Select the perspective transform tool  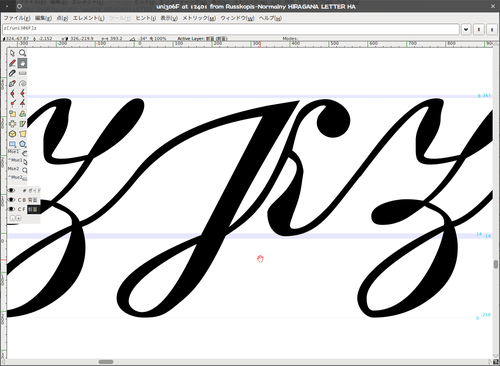coord(22,134)
